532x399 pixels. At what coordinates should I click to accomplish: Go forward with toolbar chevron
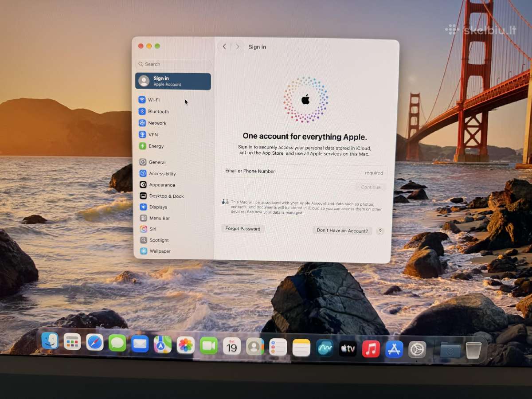pyautogui.click(x=238, y=47)
